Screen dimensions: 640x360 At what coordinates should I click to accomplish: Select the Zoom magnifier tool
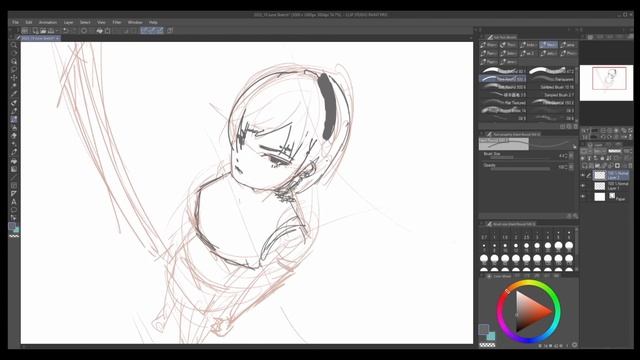click(x=14, y=45)
